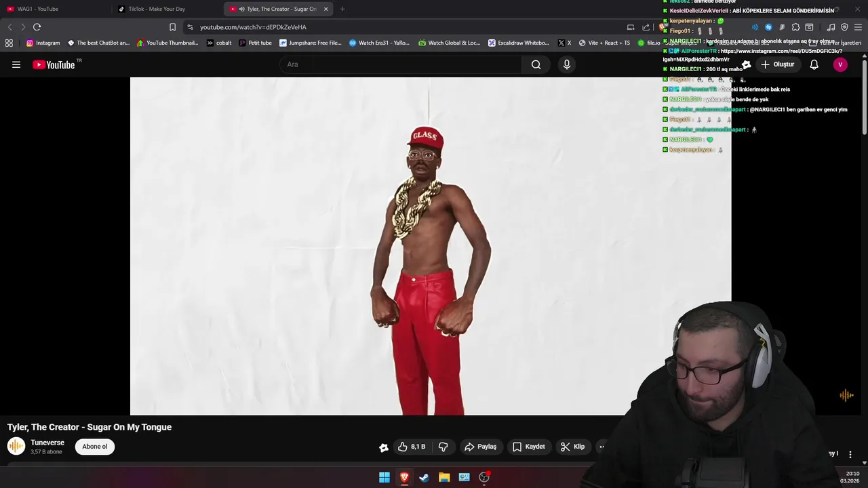This screenshot has height=488, width=868.
Task: Open the Instagram bookmark
Action: tap(43, 43)
